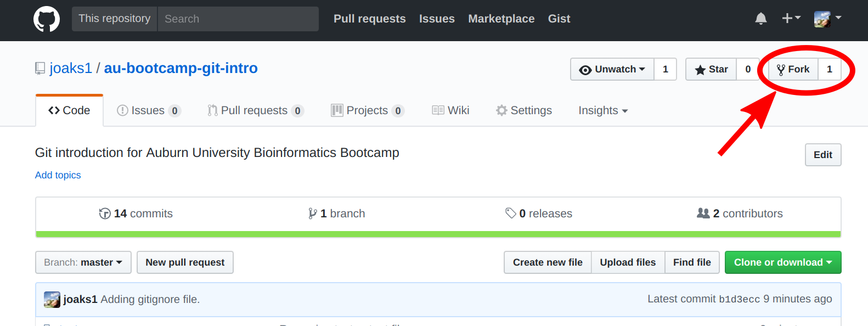Open the user profile avatar menu
This screenshot has width=868, height=326.
tap(827, 19)
